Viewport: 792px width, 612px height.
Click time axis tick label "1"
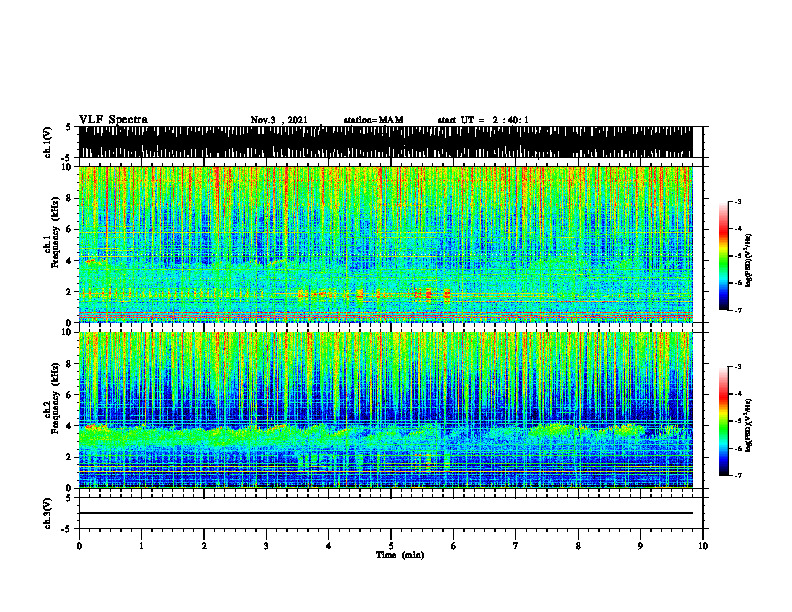[141, 546]
